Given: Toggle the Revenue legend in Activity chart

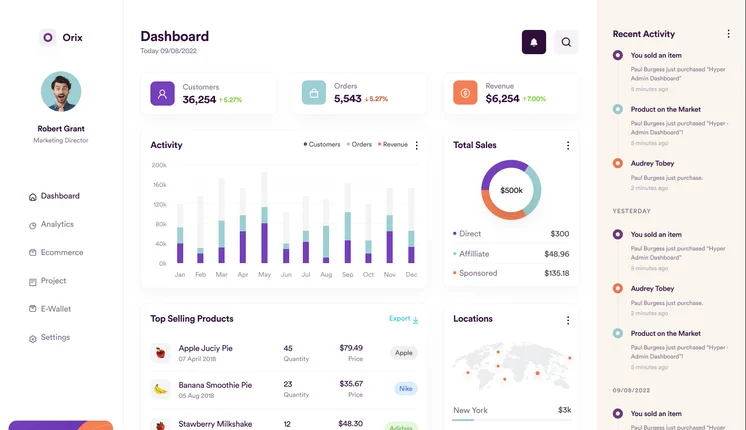Looking at the screenshot, I should pyautogui.click(x=393, y=144).
